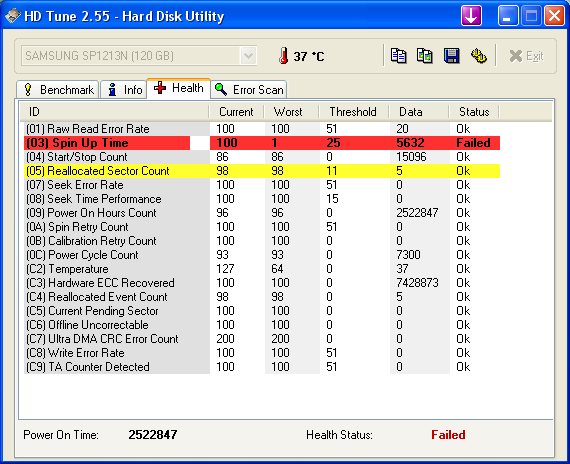The height and width of the screenshot is (464, 570).
Task: Click the purple down-arrow title bar button
Action: pyautogui.click(x=471, y=16)
